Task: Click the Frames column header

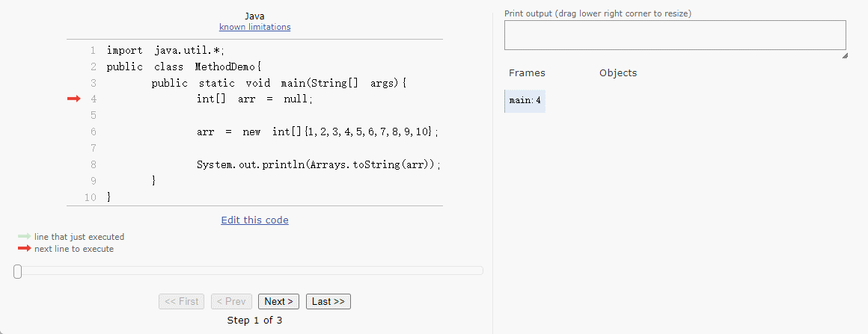Action: tap(527, 73)
